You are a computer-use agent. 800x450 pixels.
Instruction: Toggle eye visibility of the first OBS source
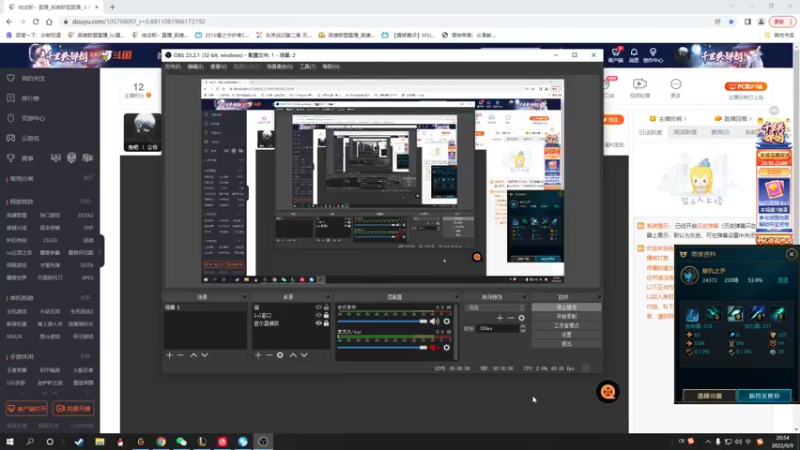pos(318,308)
